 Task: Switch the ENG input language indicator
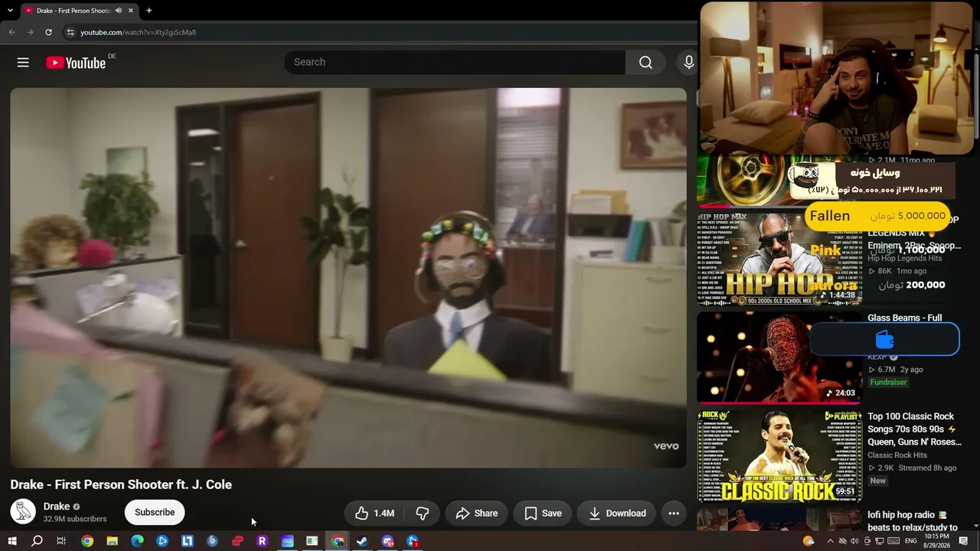tap(910, 542)
